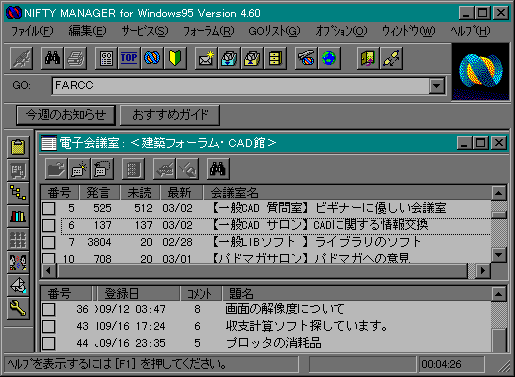515x377 pixels.
Task: Click the grayed satellite icon at toolbar start
Action: (21, 58)
